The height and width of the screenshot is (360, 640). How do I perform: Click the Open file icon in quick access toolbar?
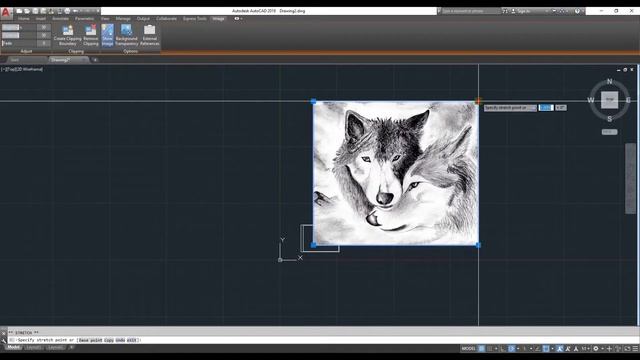click(x=27, y=11)
